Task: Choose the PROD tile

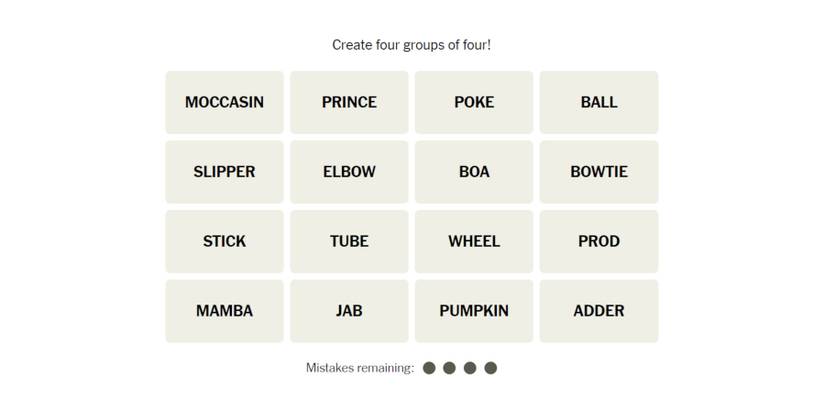Action: 599,241
